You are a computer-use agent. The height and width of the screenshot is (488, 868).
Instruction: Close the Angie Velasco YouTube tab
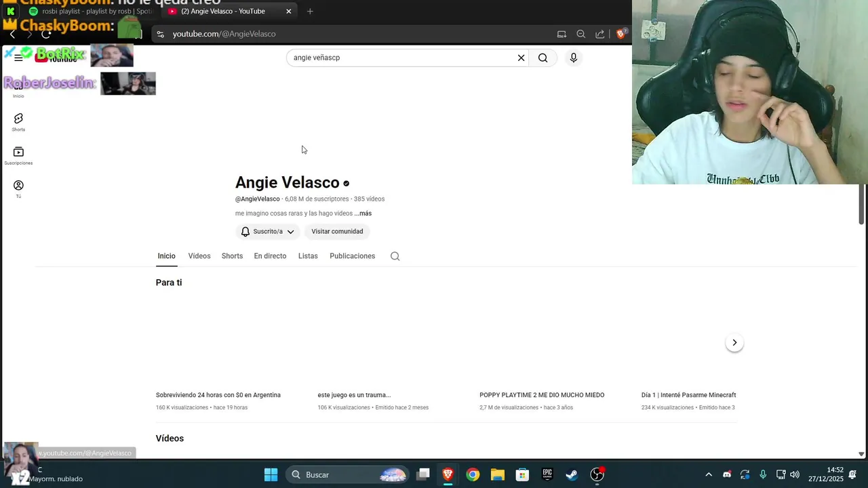pos(288,11)
